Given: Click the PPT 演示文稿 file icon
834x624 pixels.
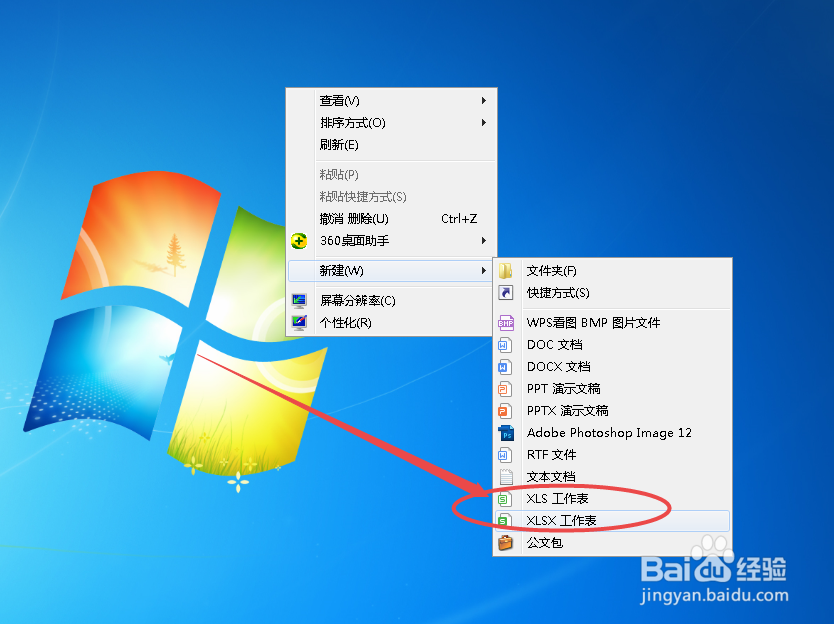Looking at the screenshot, I should [x=505, y=389].
